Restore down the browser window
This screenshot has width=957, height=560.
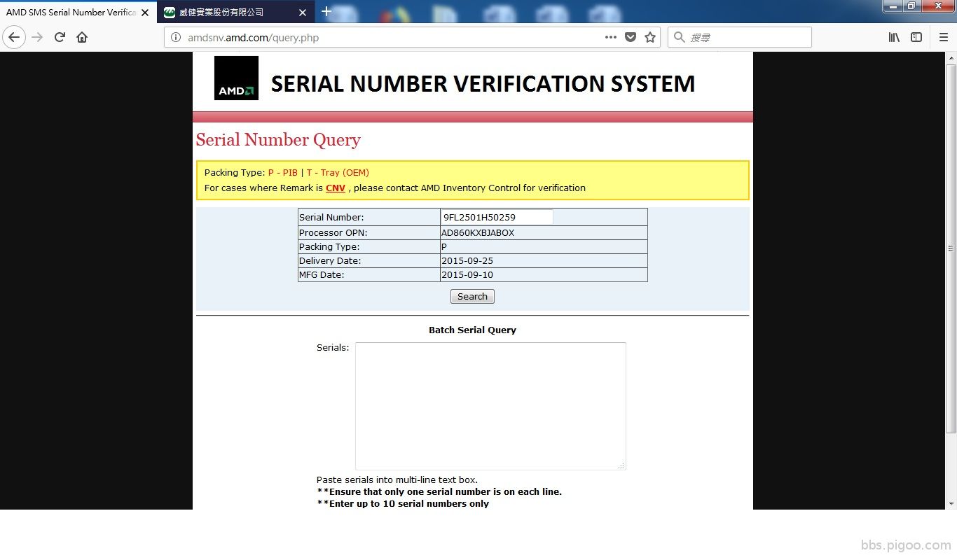pos(911,6)
